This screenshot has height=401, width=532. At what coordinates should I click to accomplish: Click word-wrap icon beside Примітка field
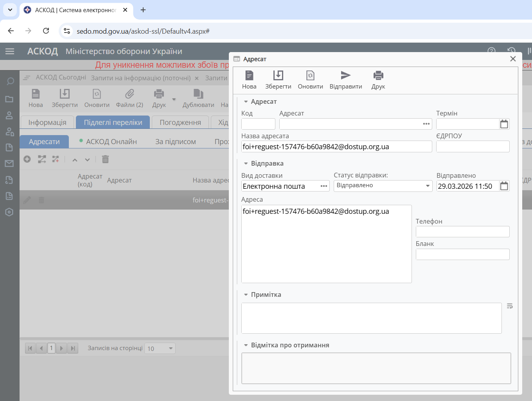click(510, 306)
